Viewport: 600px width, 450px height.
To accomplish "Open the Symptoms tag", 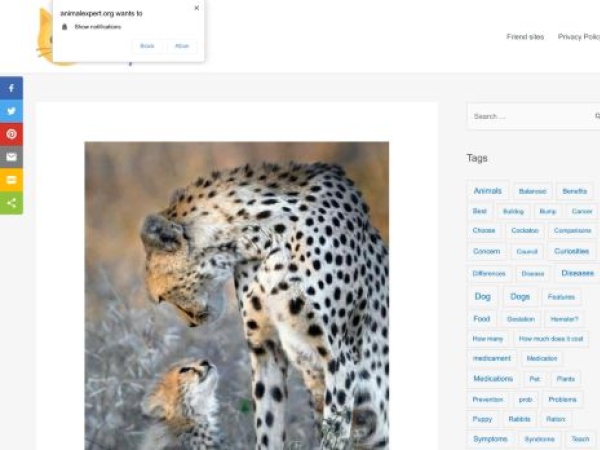I will [490, 439].
